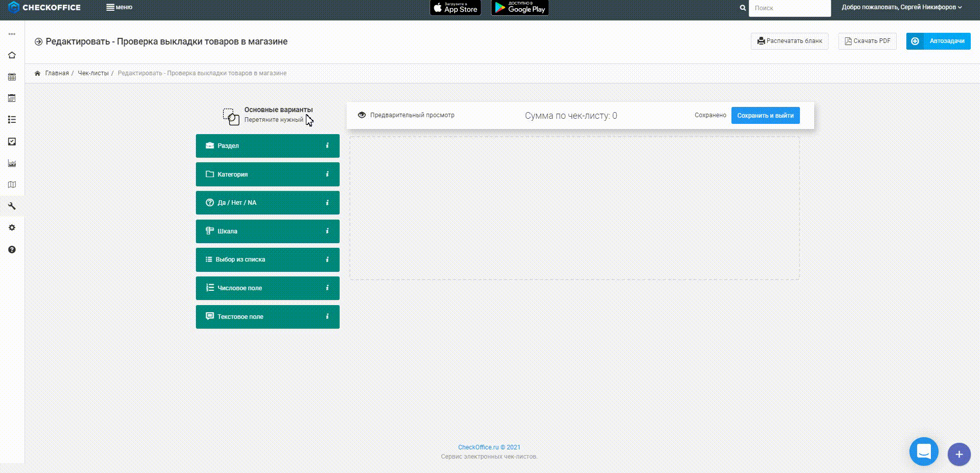This screenshot has width=980, height=473.
Task: Open the checked-box tasks icon in sidebar
Action: click(x=12, y=142)
